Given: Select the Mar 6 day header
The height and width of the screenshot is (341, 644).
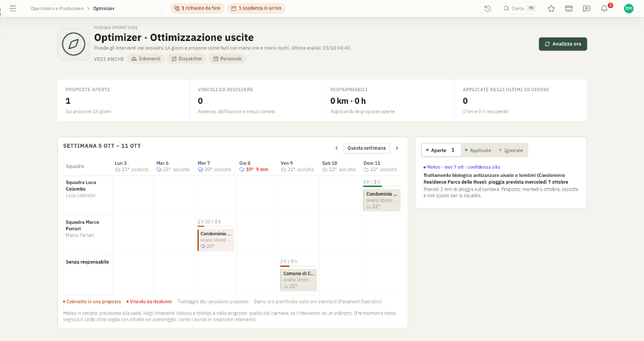Looking at the screenshot, I should [174, 166].
